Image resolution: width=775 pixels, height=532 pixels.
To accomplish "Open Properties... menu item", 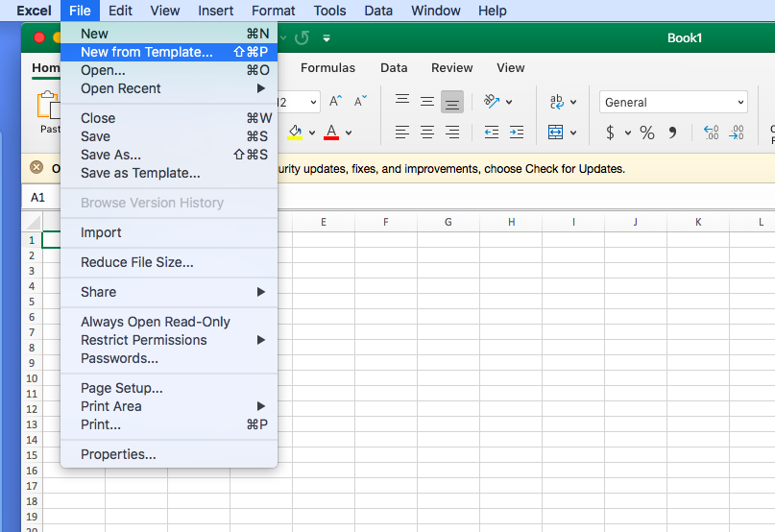I will click(x=169, y=454).
